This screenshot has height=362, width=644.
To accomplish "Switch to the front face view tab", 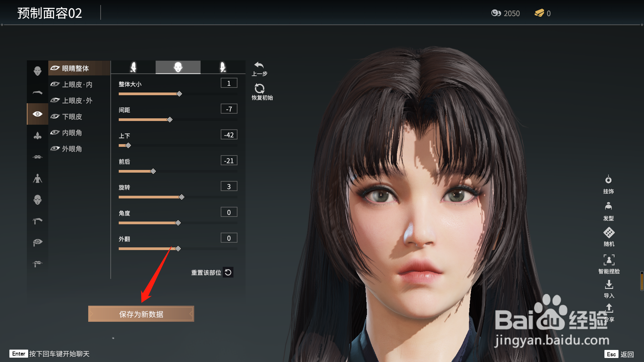I will 178,67.
